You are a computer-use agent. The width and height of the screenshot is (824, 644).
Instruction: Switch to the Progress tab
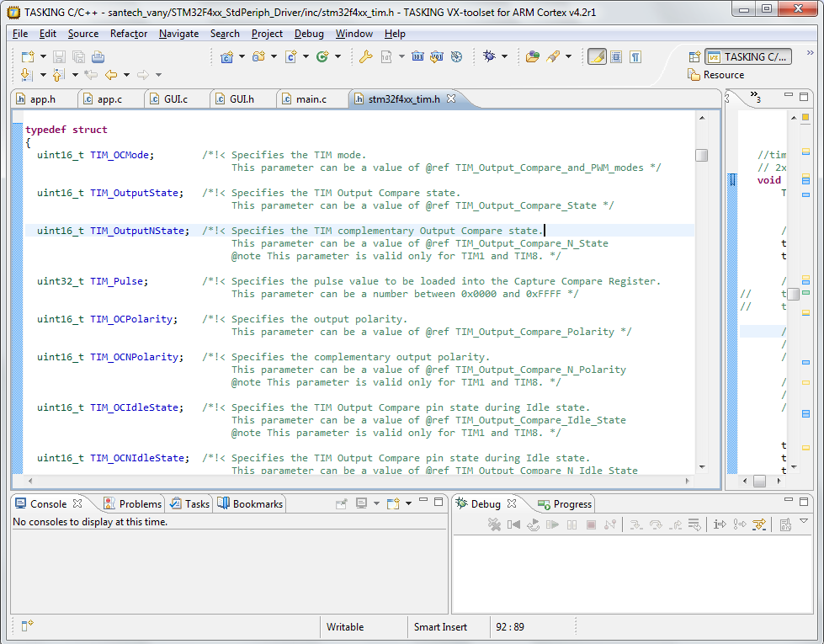pos(566,504)
